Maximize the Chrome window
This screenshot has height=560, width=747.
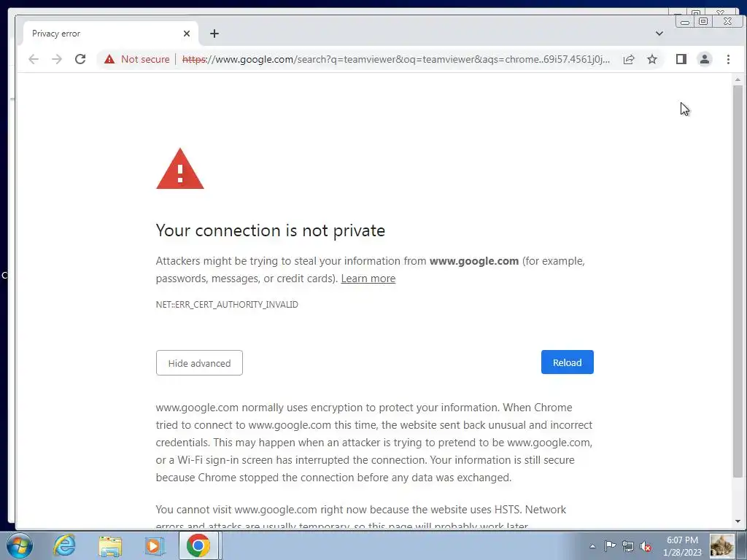[703, 21]
